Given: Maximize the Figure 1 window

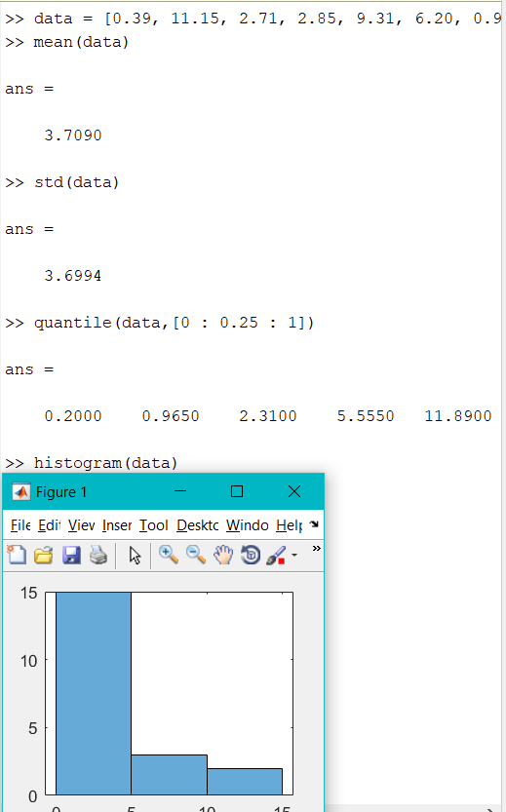Looking at the screenshot, I should [x=237, y=491].
